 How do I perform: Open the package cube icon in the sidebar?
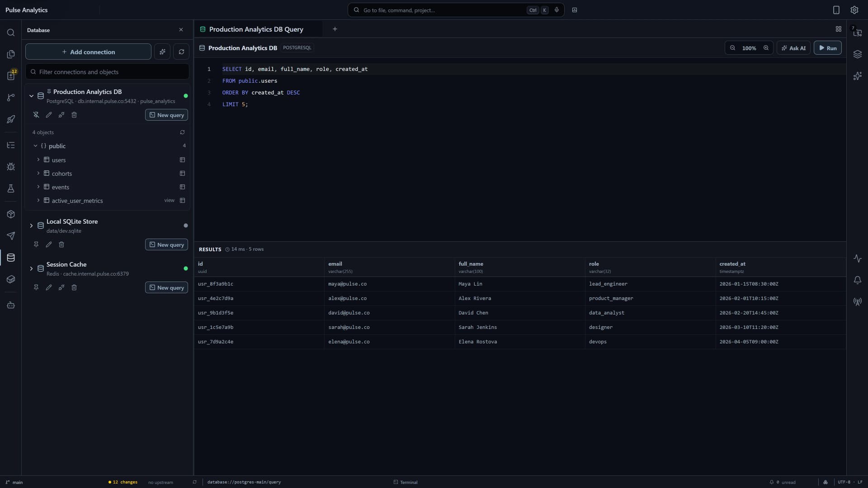[11, 214]
